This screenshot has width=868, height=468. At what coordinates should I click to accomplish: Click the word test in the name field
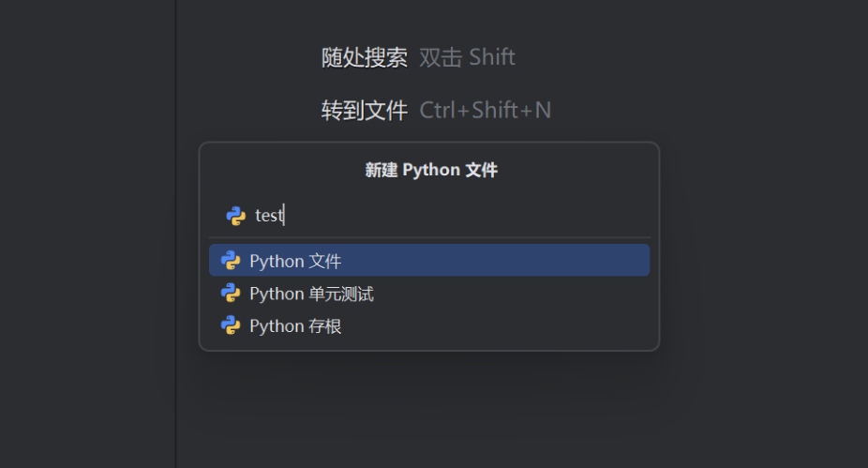click(x=269, y=216)
